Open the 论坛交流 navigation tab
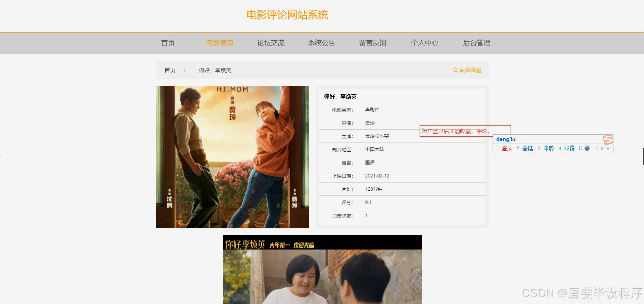Image resolution: width=644 pixels, height=304 pixels. (271, 43)
